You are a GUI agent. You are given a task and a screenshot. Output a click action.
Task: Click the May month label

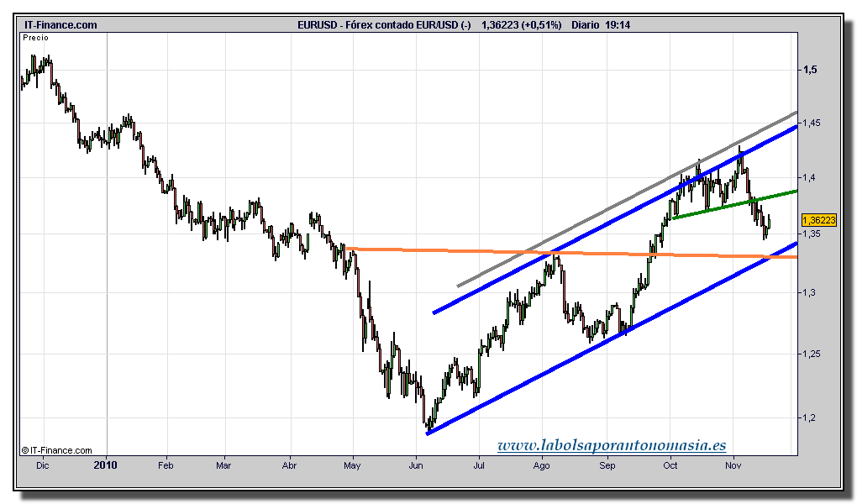(352, 465)
